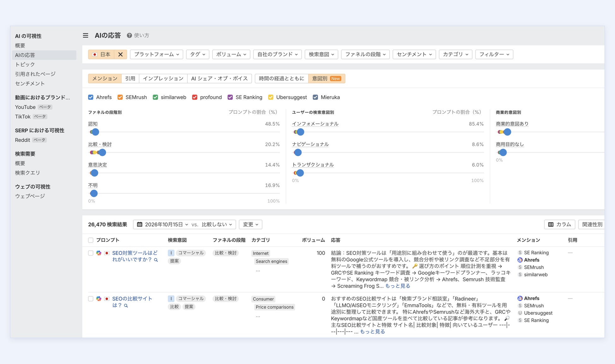This screenshot has width=615, height=364.
Task: Open the タグ filter dropdown
Action: click(x=197, y=54)
